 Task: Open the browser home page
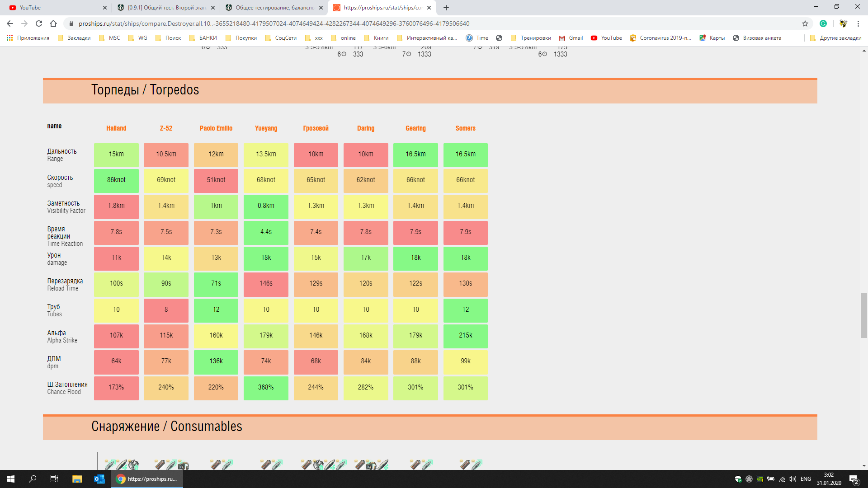(x=53, y=23)
